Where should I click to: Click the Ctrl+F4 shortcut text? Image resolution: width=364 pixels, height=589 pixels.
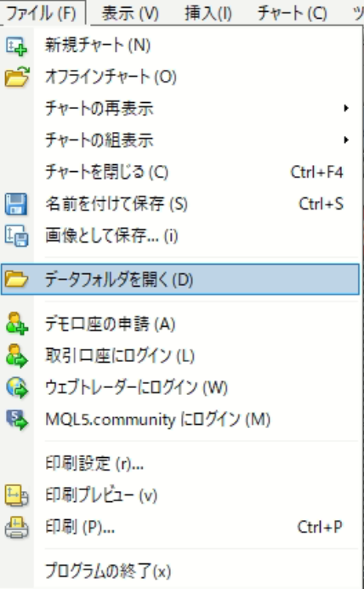coord(316,173)
